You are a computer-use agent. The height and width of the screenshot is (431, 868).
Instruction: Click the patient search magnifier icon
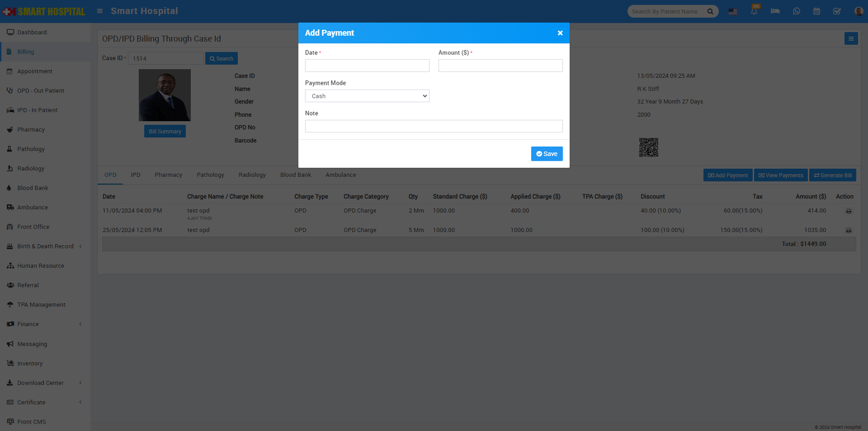710,11
